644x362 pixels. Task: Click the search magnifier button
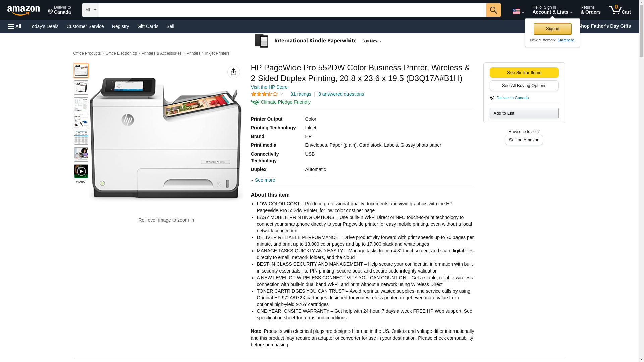493,10
